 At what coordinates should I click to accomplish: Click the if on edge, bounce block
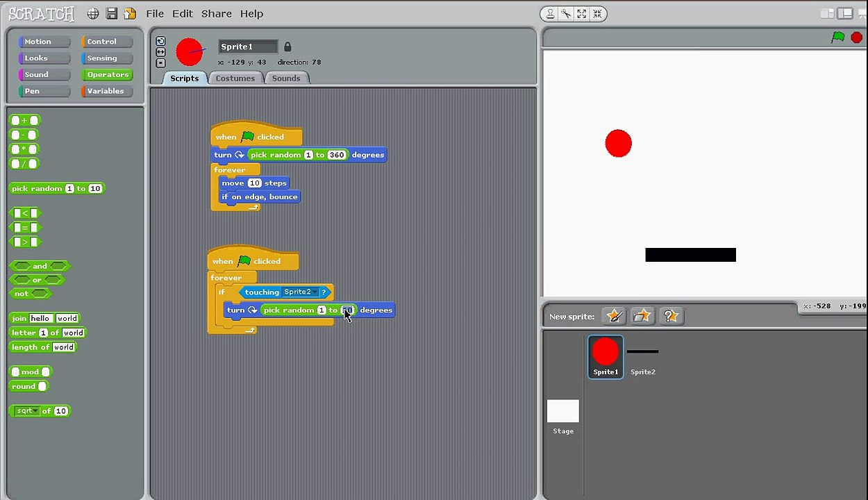coord(259,197)
